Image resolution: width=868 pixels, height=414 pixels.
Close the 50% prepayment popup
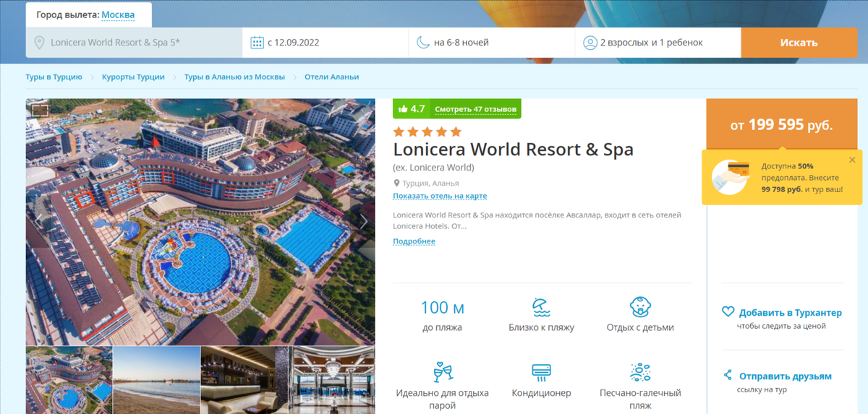[852, 160]
